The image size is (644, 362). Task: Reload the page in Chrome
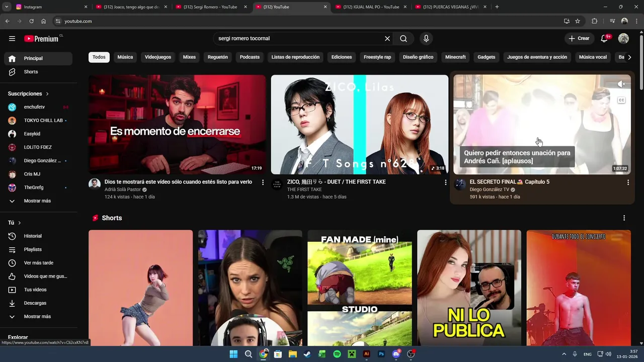[x=31, y=21]
